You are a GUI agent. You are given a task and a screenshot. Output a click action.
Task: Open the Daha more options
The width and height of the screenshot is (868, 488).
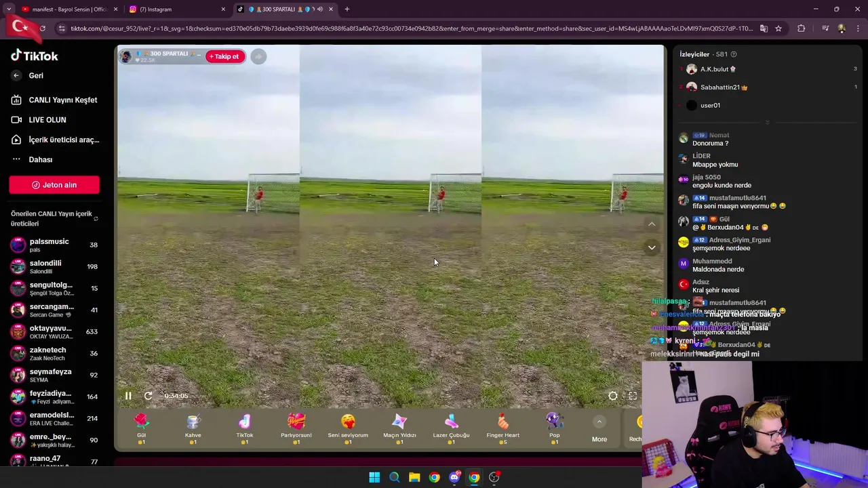pyautogui.click(x=33, y=159)
